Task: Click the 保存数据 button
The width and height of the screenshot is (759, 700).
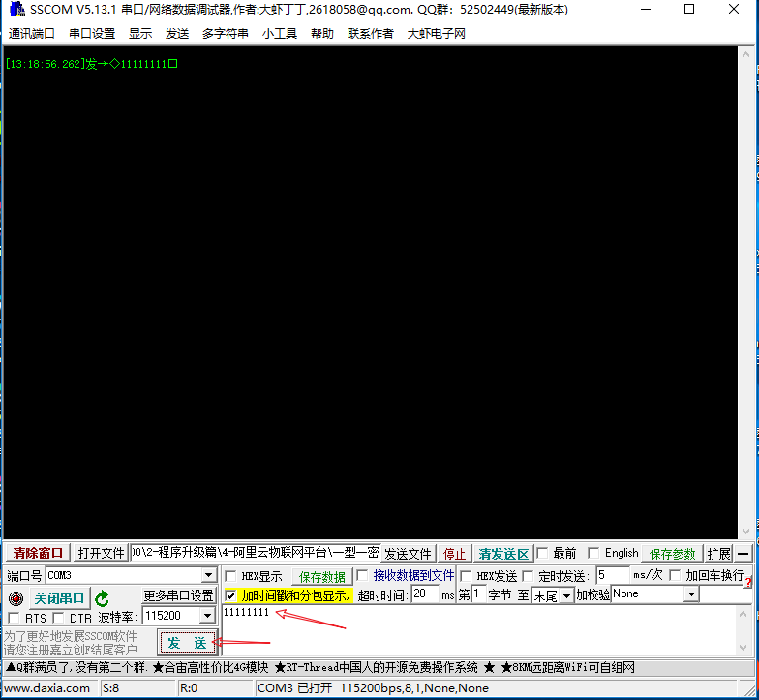Action: pyautogui.click(x=321, y=577)
